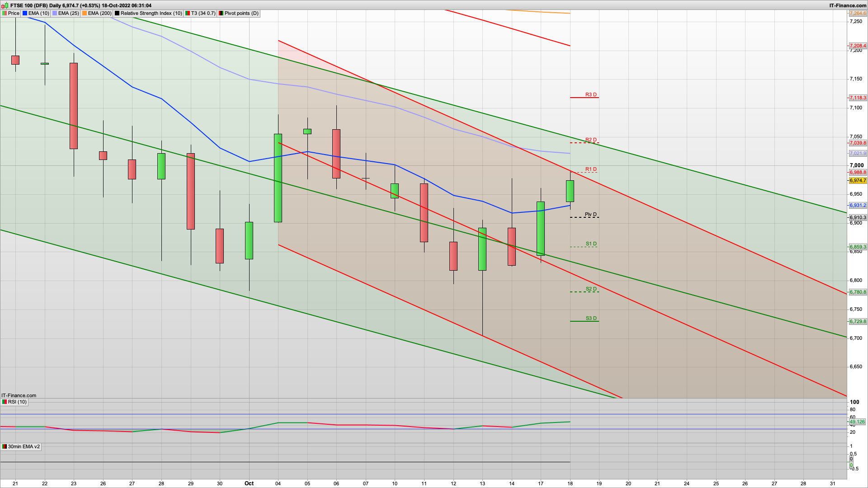Click the 49.126 RSI value tag

click(x=857, y=422)
